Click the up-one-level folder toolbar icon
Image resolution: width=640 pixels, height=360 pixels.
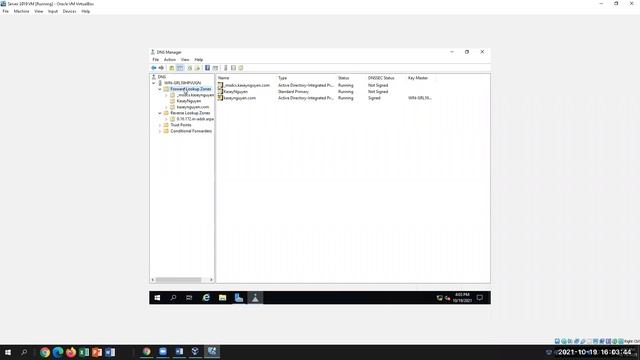point(172,68)
